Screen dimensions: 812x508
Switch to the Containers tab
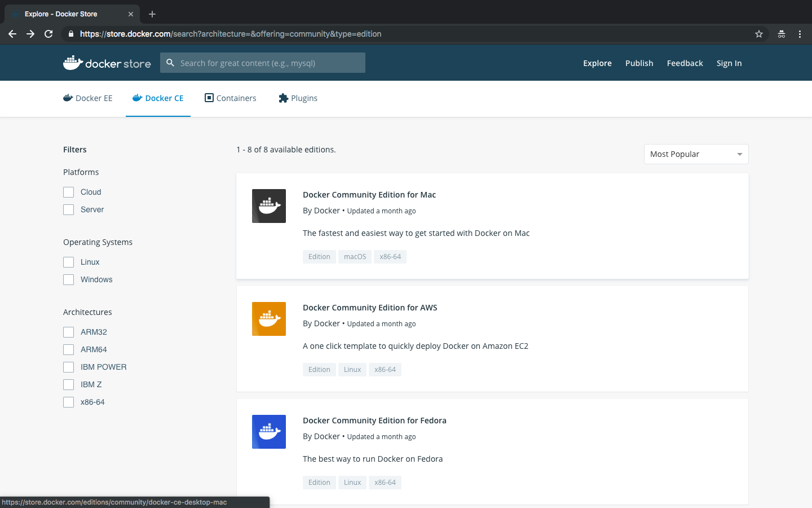pos(230,98)
